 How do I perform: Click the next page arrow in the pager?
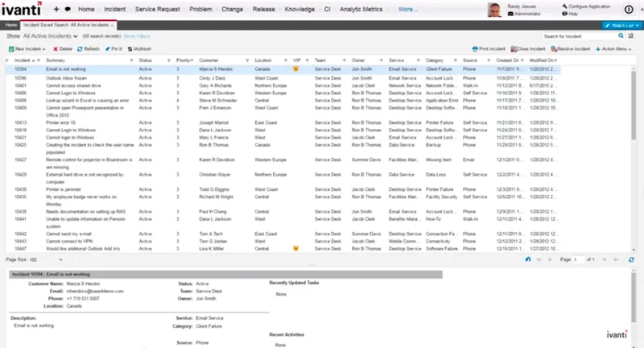coord(605,259)
